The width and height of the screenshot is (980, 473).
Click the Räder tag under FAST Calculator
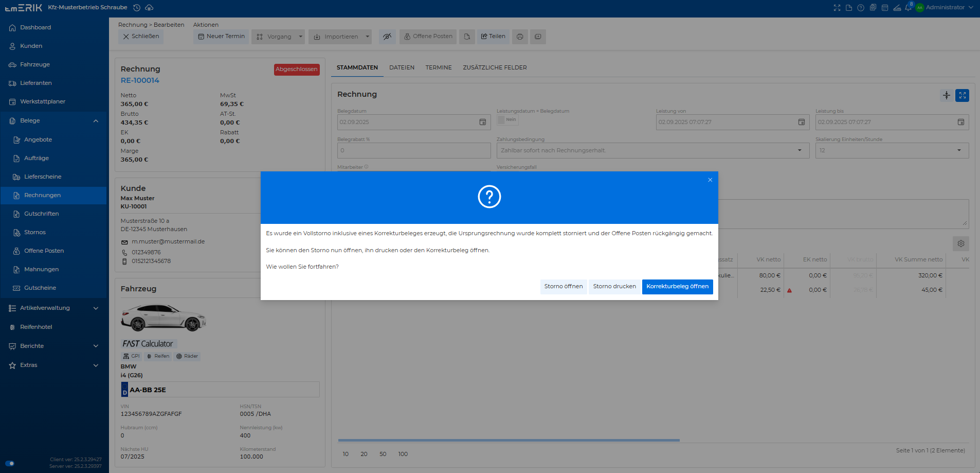[187, 356]
